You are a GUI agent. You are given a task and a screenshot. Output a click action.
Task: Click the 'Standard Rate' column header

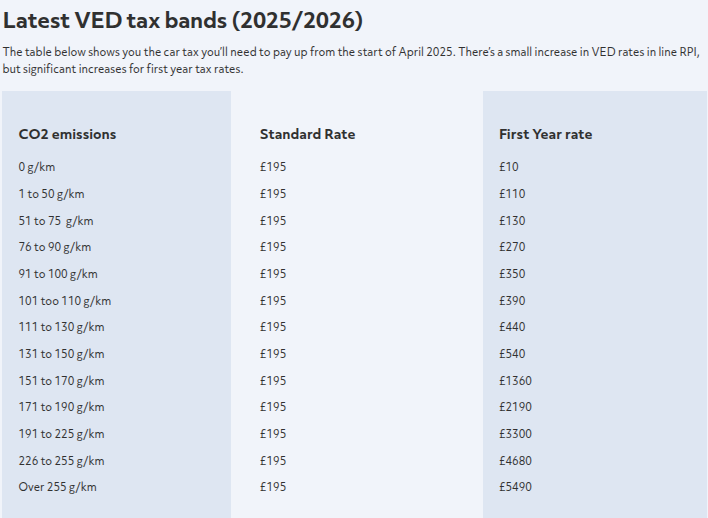click(x=307, y=134)
